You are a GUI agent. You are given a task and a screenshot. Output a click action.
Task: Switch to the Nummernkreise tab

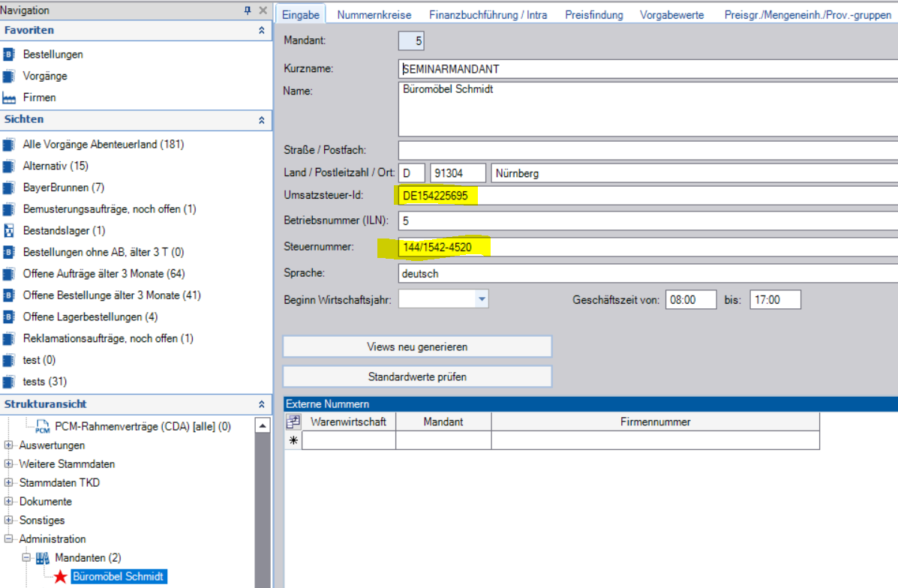click(x=374, y=14)
